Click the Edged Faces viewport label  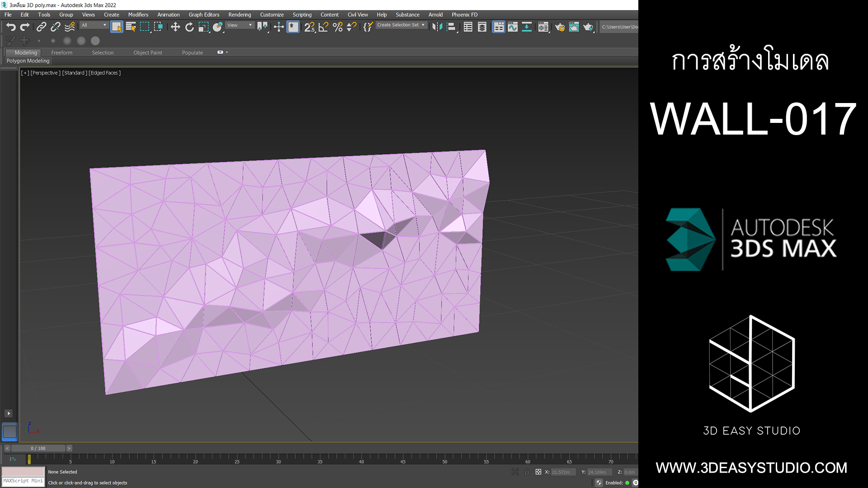104,73
